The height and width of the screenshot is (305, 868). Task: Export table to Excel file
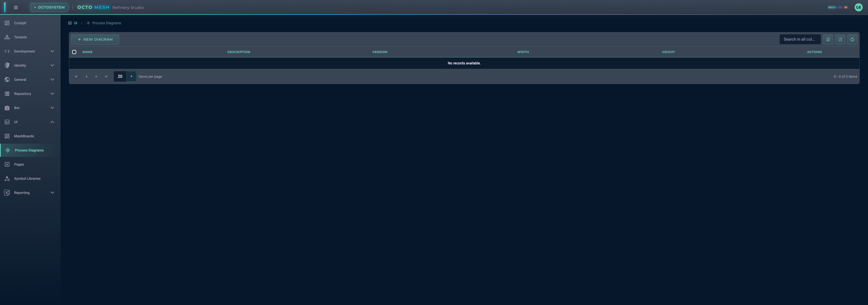(x=828, y=39)
